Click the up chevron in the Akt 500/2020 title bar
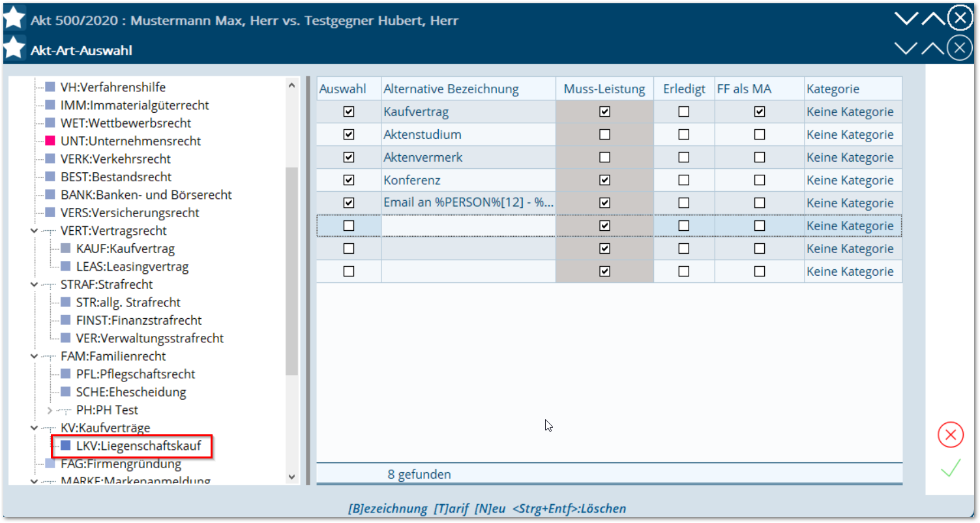Image resolution: width=980 pixels, height=523 pixels. pos(933,19)
